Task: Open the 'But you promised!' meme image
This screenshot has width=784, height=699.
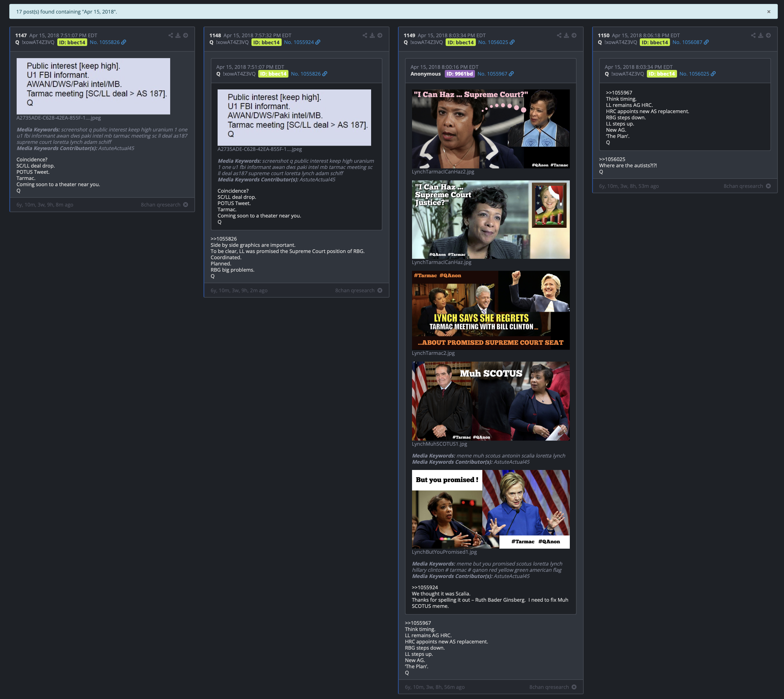Action: coord(491,509)
